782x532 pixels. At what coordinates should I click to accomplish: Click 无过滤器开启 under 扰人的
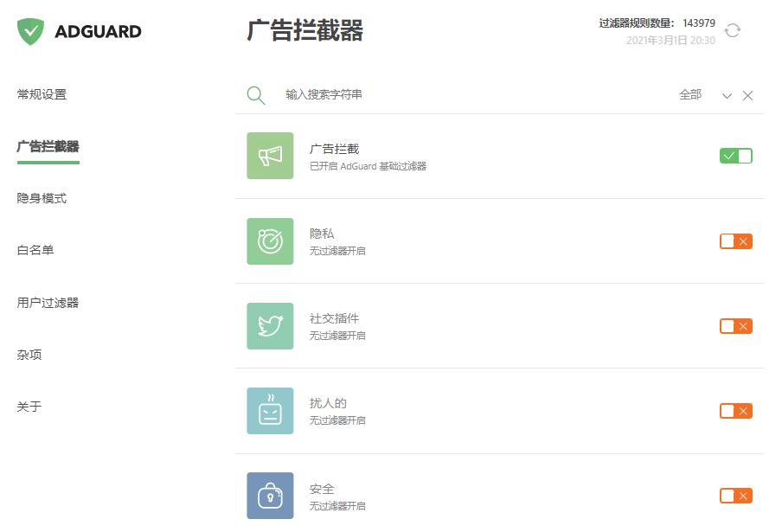coord(337,420)
